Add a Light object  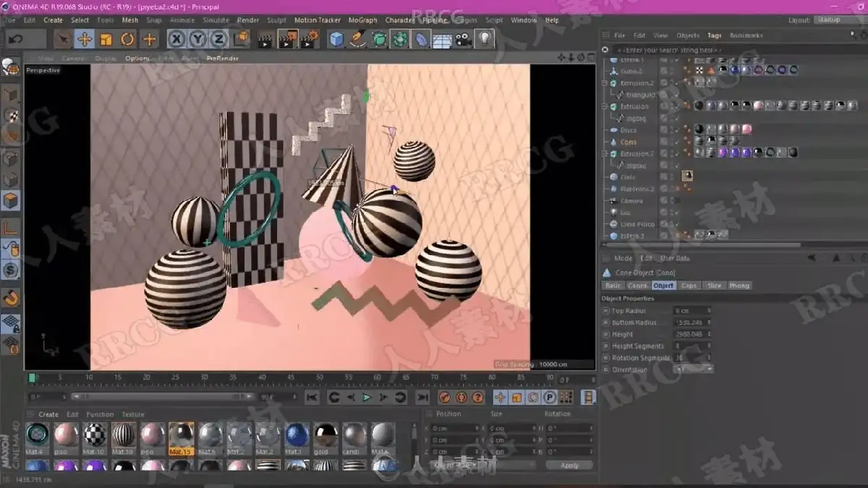(485, 39)
